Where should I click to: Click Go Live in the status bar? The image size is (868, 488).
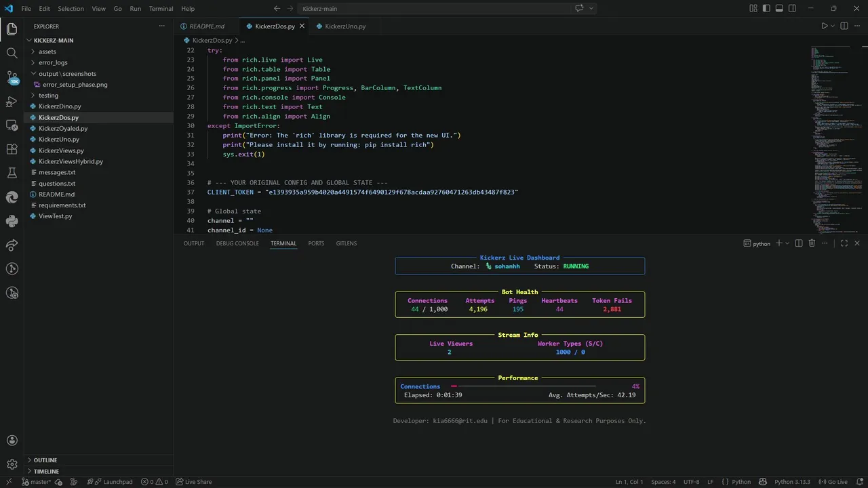tap(833, 482)
